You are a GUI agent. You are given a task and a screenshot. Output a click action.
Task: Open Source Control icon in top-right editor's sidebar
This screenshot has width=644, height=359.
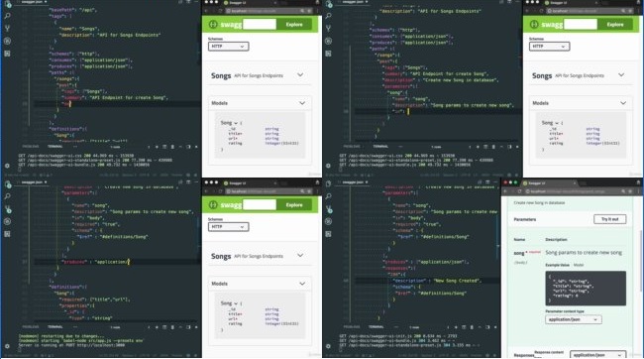tap(328, 28)
